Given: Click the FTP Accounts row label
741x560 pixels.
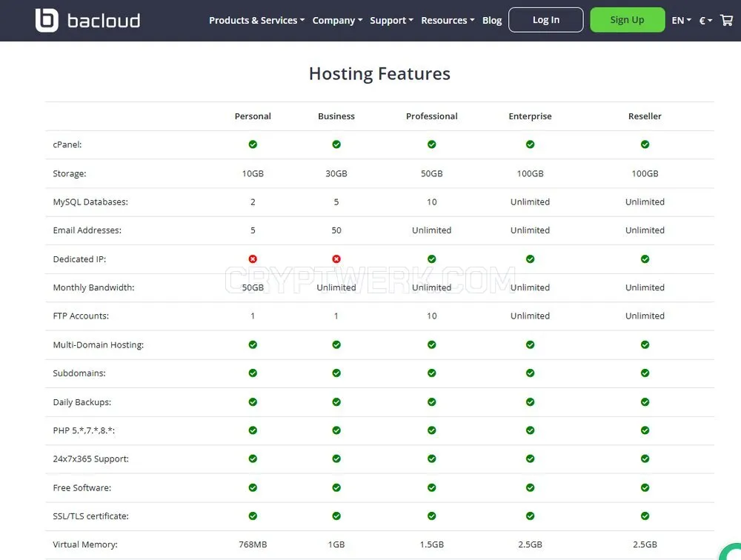Looking at the screenshot, I should coord(81,316).
